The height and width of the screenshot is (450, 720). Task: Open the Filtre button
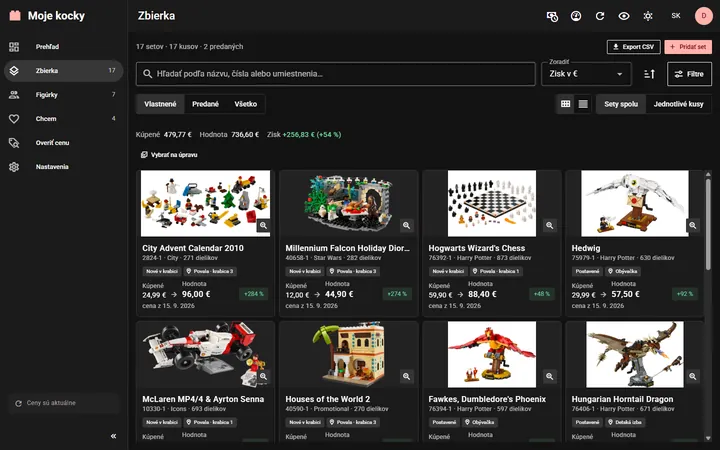point(689,74)
